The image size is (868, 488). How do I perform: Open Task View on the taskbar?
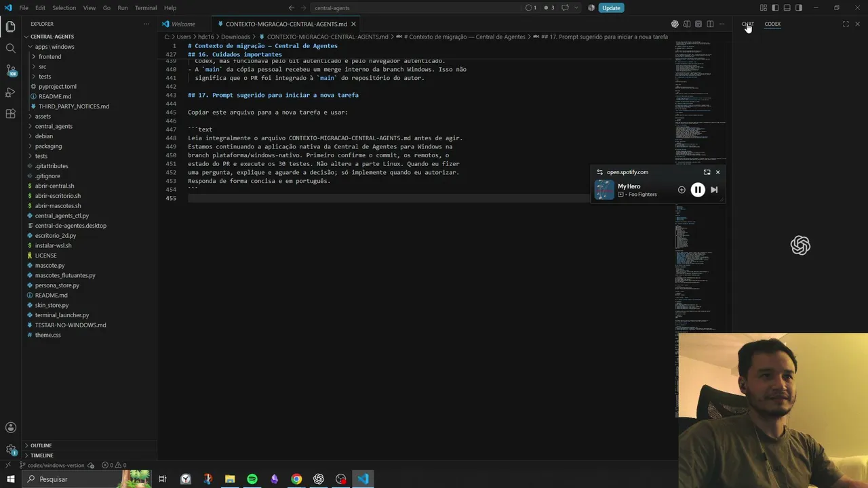pyautogui.click(x=163, y=479)
